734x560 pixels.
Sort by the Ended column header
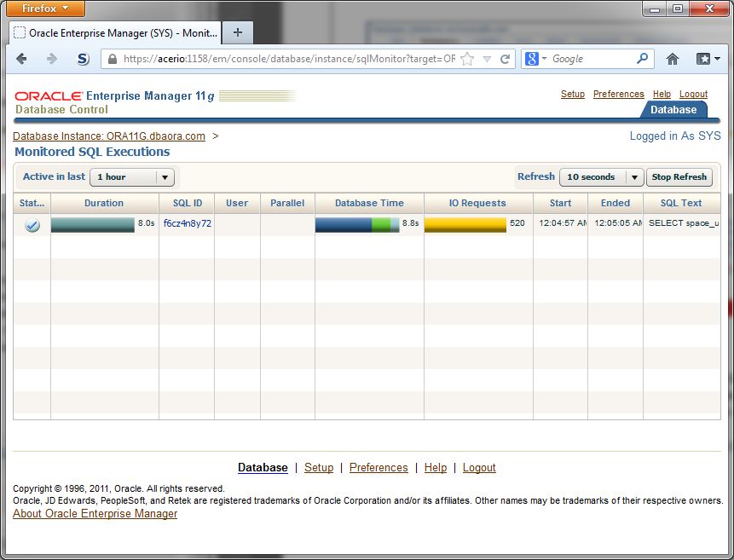[x=616, y=203]
